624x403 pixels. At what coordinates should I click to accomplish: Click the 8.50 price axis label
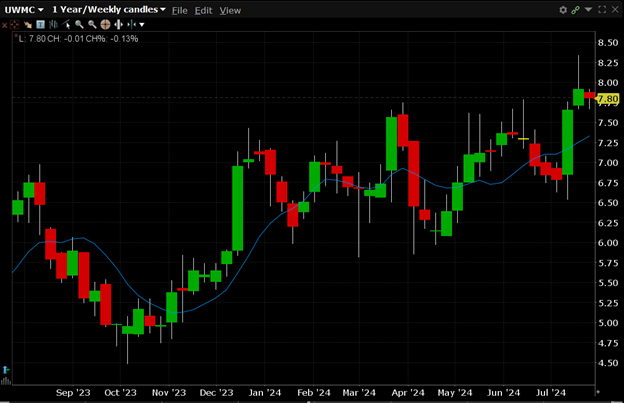pyautogui.click(x=608, y=43)
